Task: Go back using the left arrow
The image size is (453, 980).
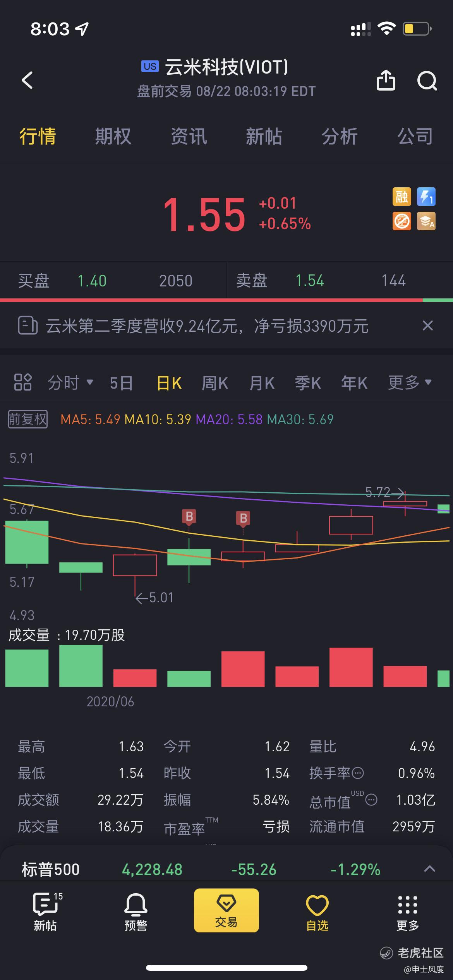Action: 27,80
